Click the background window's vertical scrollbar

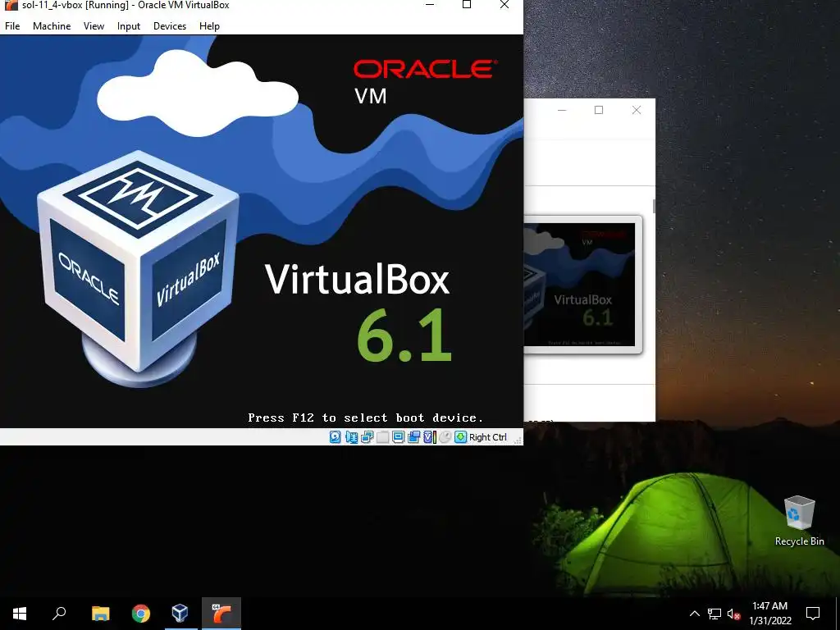pos(654,206)
